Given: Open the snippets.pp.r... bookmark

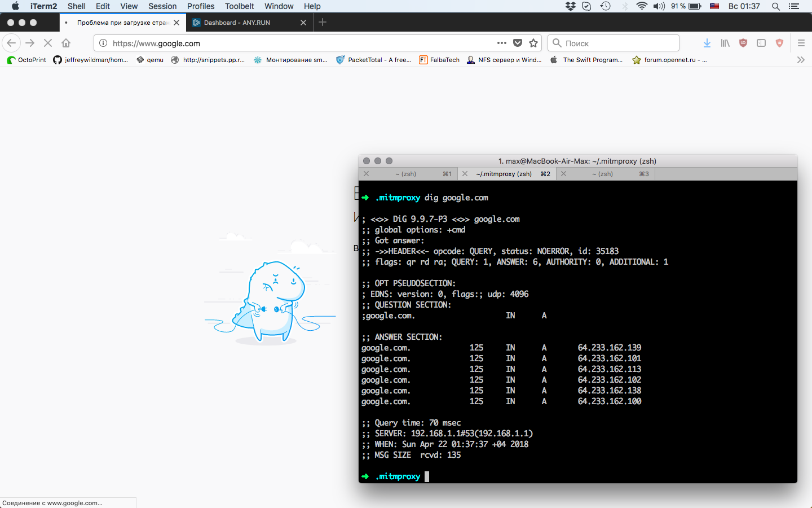Looking at the screenshot, I should click(208, 60).
